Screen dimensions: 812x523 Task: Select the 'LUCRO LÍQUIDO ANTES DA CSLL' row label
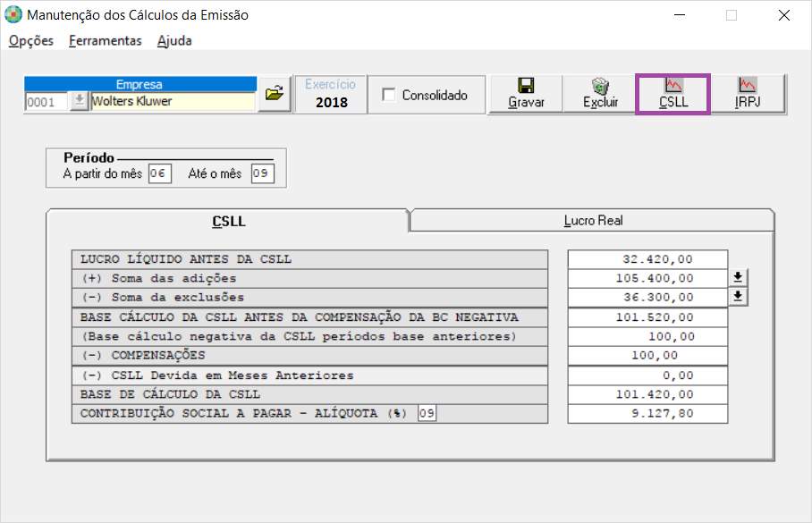coord(309,259)
